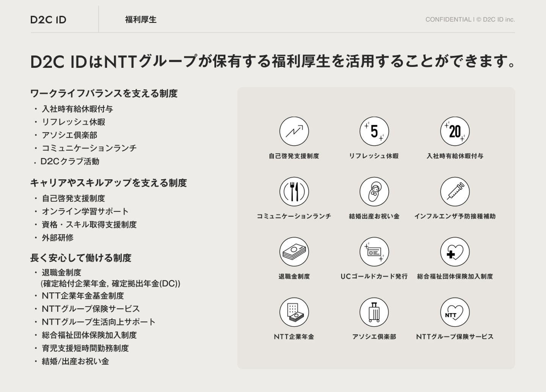Click the 退職金制度 caption under the cash icon
The height and width of the screenshot is (392, 546).
(x=294, y=276)
